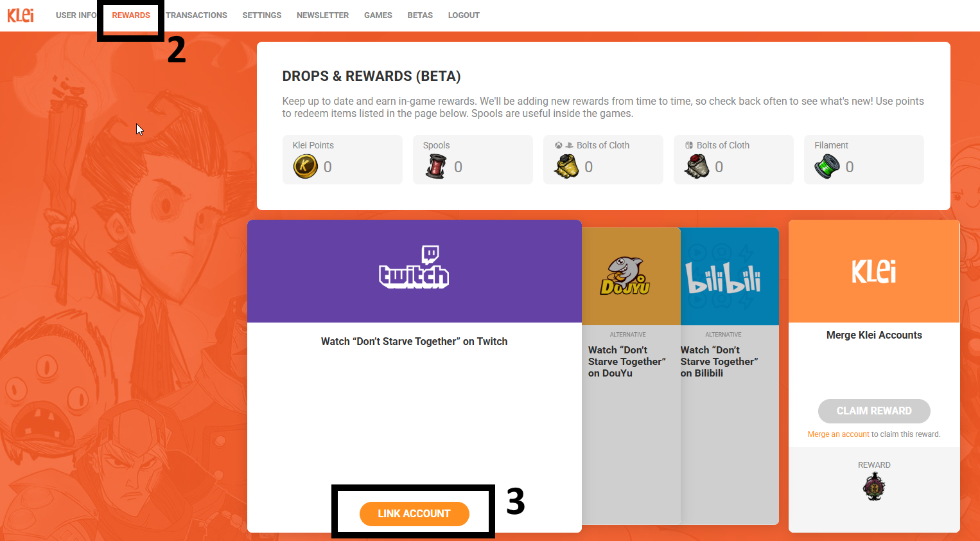Open the Transactions page
The height and width of the screenshot is (541, 980).
click(197, 15)
